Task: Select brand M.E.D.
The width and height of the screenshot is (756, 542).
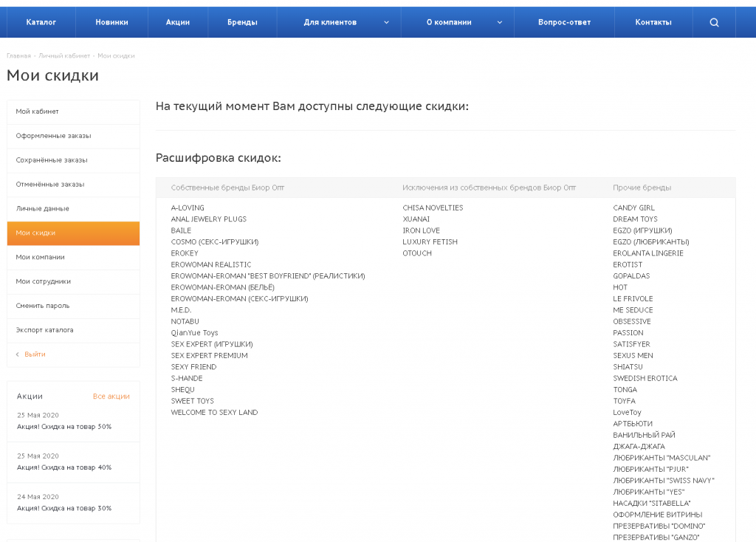Action: coord(182,311)
